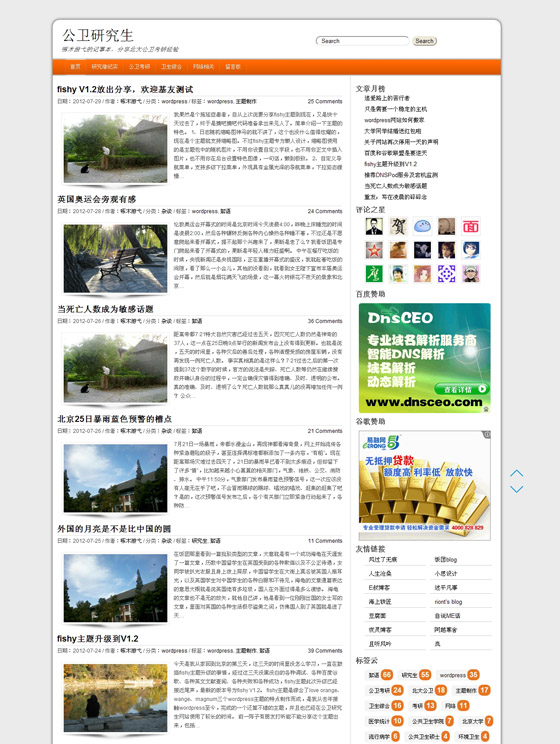This screenshot has width=560, height=744.
Task: Open the blue-haired anime glasses avatar
Action: point(471,250)
